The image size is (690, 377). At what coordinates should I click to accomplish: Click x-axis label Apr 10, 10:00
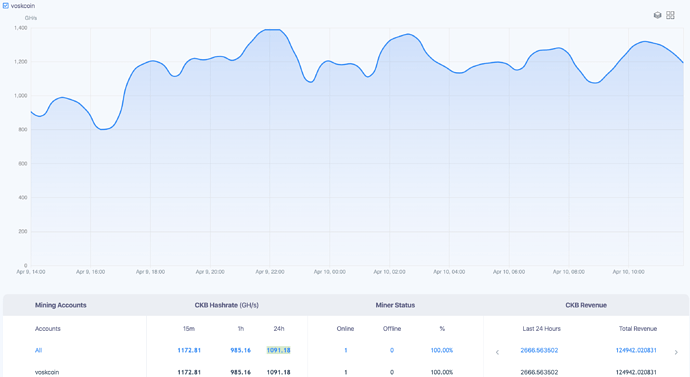tap(628, 272)
